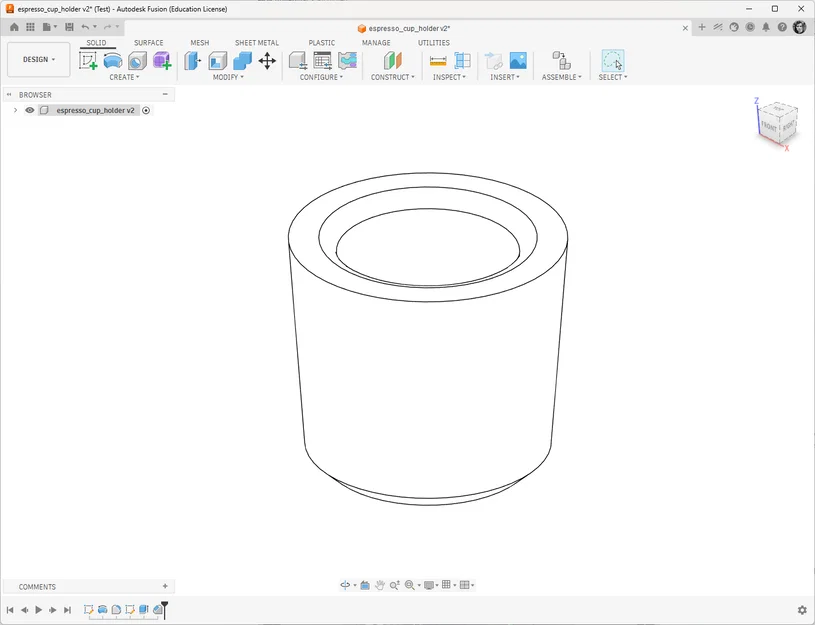Select the Revolve tool icon
This screenshot has width=815, height=625.
click(x=113, y=61)
